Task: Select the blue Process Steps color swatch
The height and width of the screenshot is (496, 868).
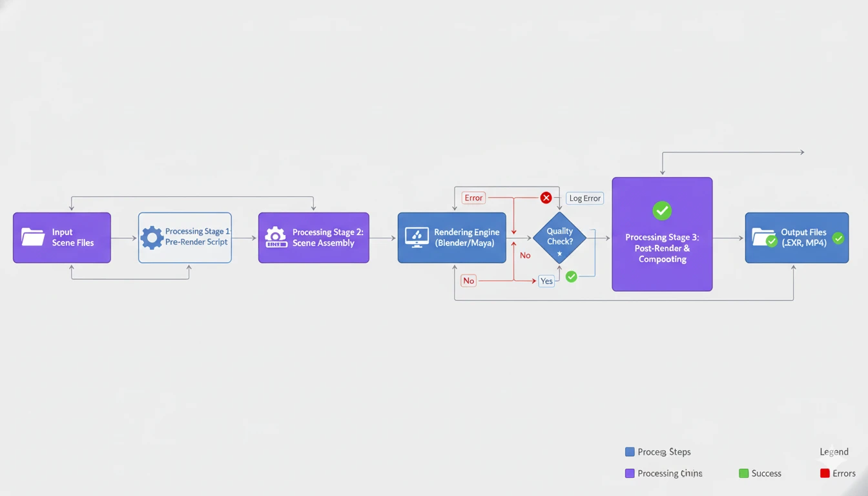Action: click(x=630, y=451)
